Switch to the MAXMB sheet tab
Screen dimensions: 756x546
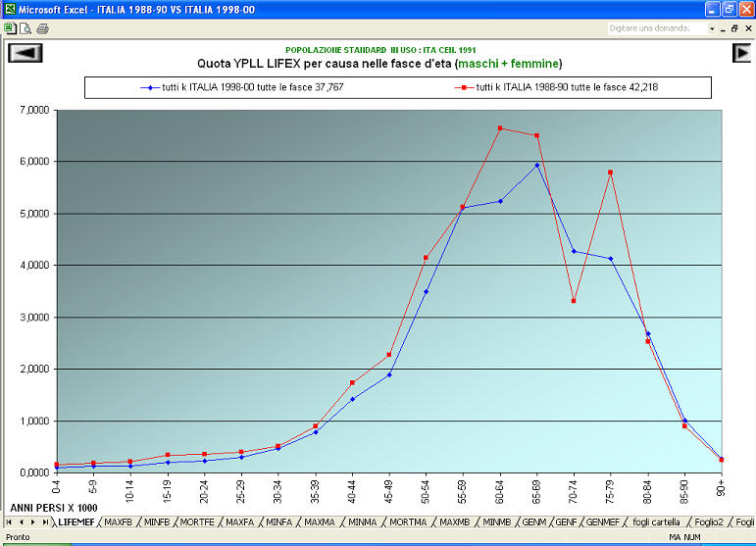pos(455,521)
